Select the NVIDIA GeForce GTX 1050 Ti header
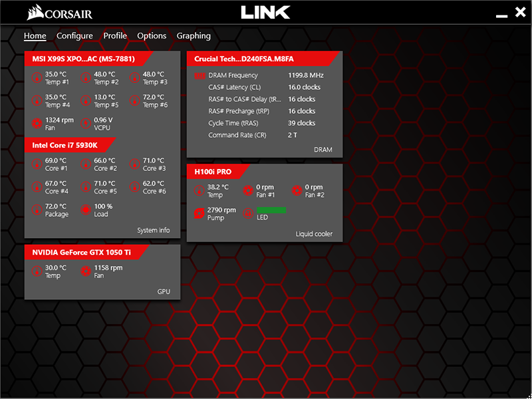 (x=87, y=253)
